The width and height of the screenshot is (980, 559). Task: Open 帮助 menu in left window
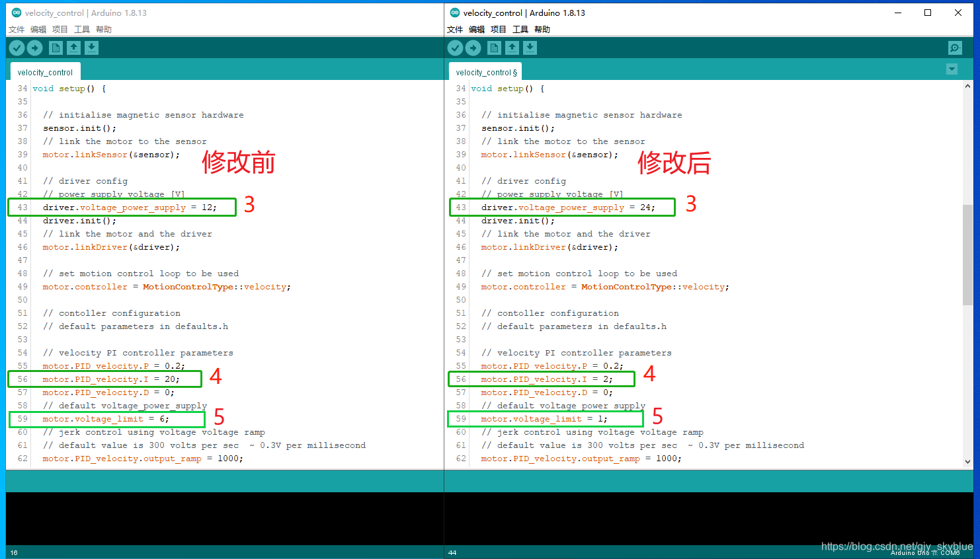[x=104, y=30]
